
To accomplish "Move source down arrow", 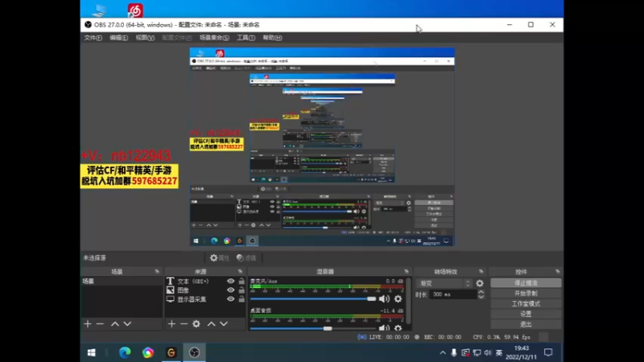I will tap(224, 324).
